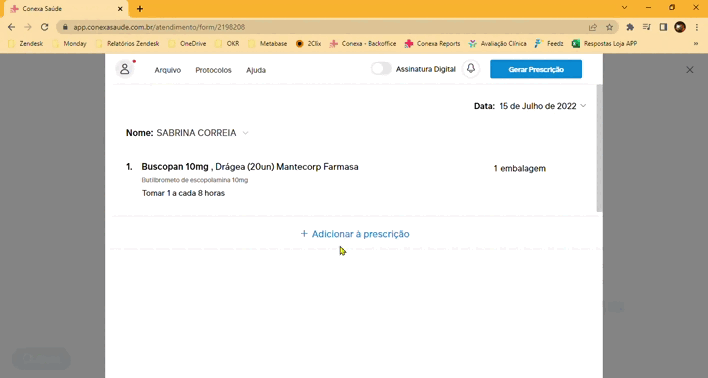The image size is (708, 378).
Task: Click the prescription list scrollbar
Action: (x=600, y=148)
